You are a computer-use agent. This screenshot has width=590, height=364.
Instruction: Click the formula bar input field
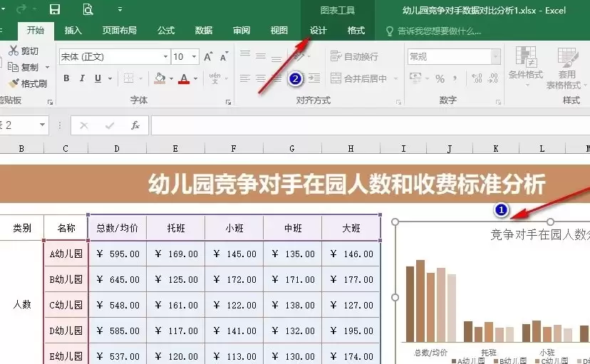371,125
